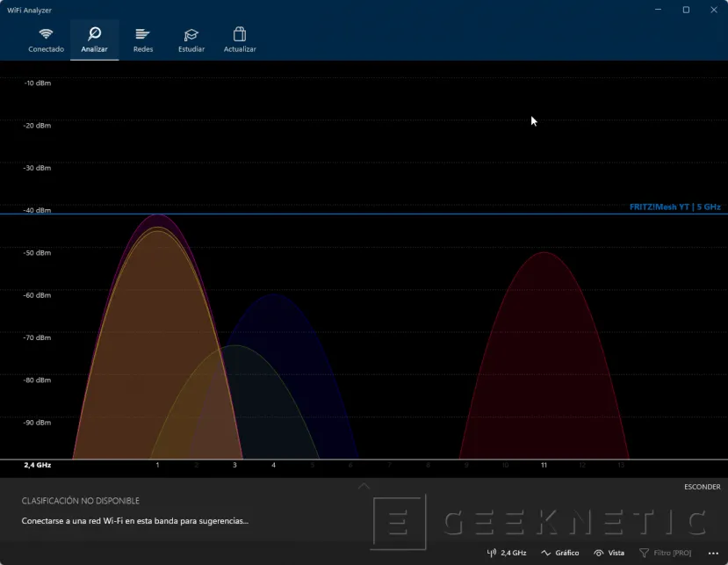Click the Actualizar shopping bag icon
This screenshot has height=565, width=728.
click(x=240, y=40)
